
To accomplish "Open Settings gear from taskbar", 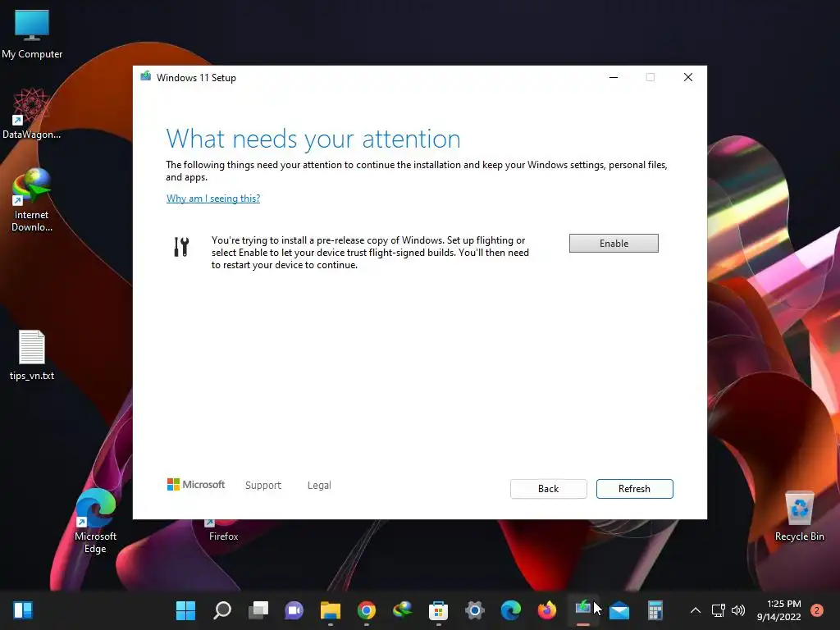I will coord(475,610).
